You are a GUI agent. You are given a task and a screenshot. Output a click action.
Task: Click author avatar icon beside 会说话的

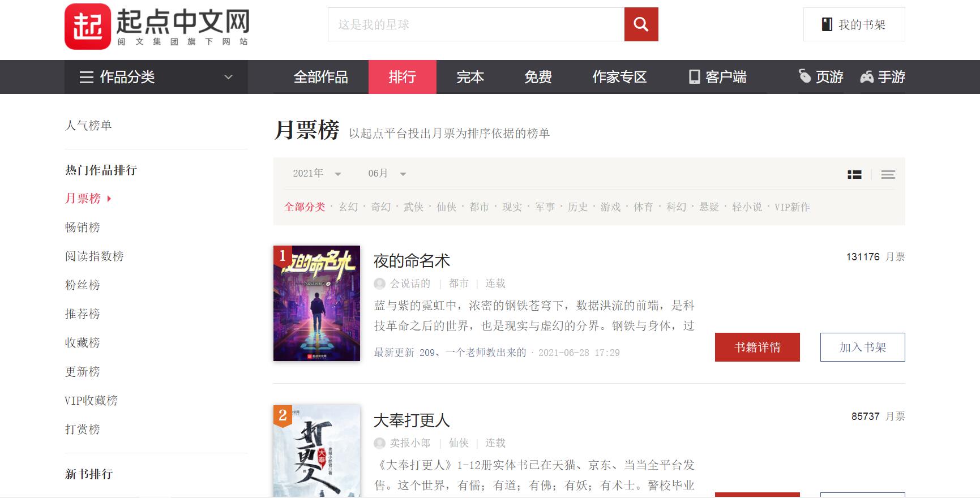[379, 284]
